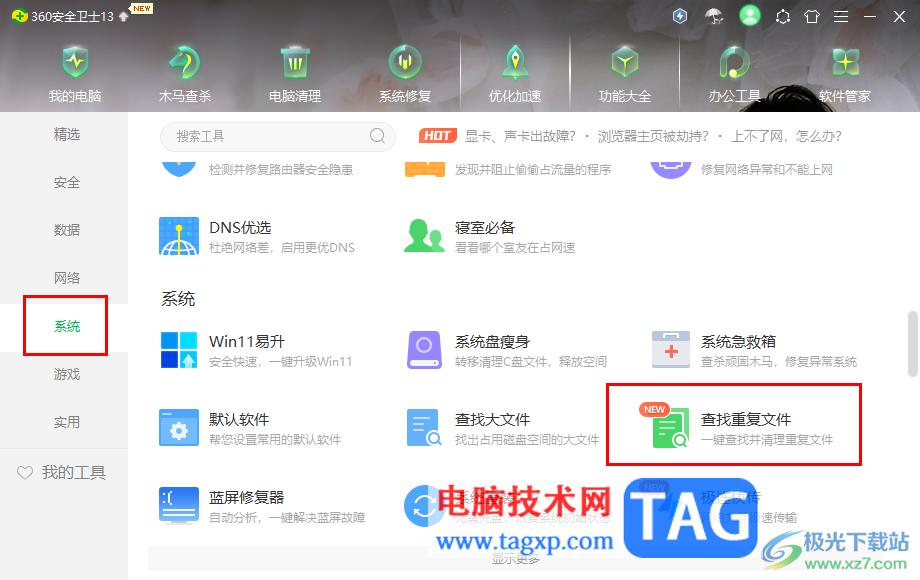Click the umbrella icon in title bar

(714, 16)
